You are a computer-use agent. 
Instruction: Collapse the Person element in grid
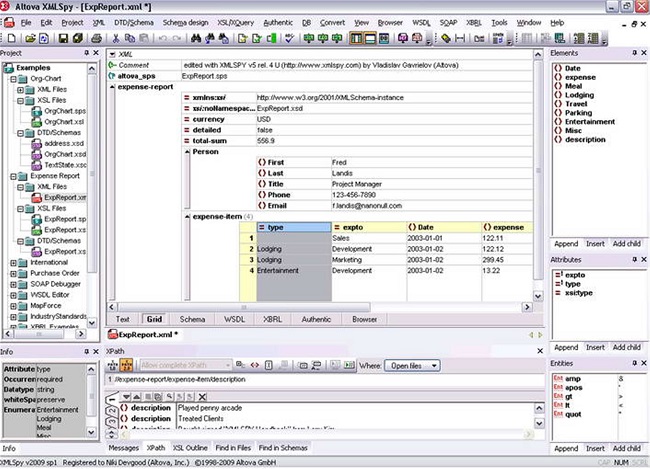[187, 152]
